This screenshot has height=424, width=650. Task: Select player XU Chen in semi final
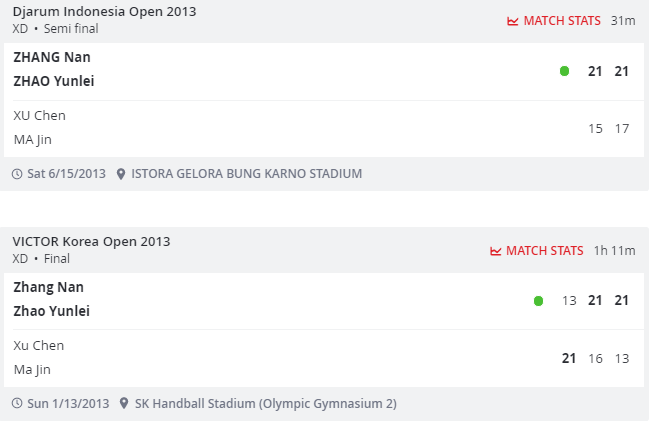coord(39,115)
